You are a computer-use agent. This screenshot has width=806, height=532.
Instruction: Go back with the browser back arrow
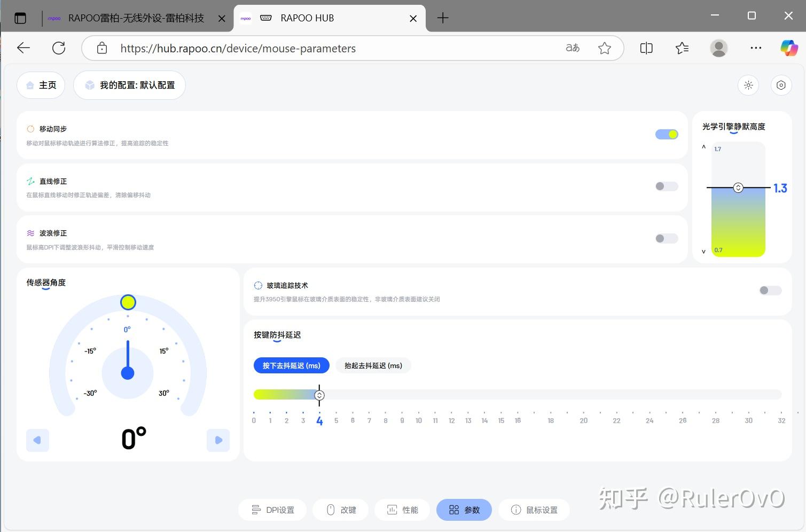[24, 48]
